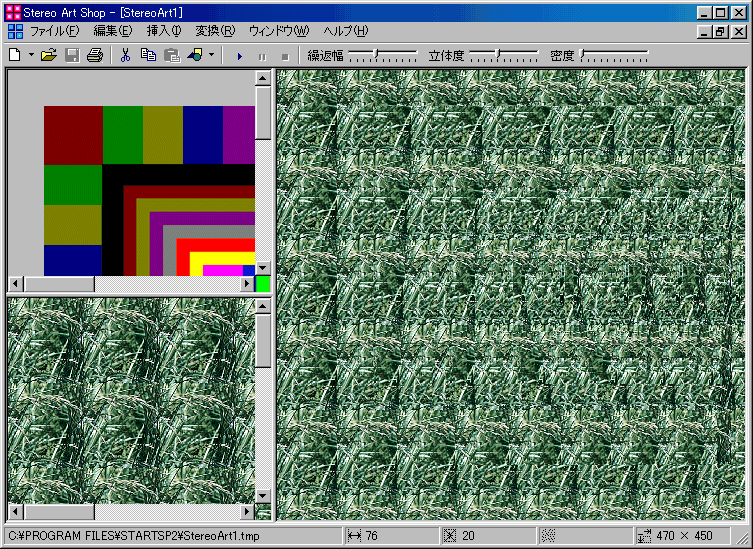753x549 pixels.
Task: Adjust the 密度 slider
Action: (614, 55)
